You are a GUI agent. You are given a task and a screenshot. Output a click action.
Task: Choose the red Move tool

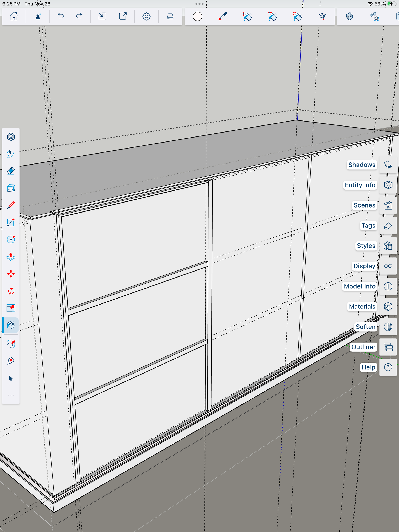click(x=11, y=274)
